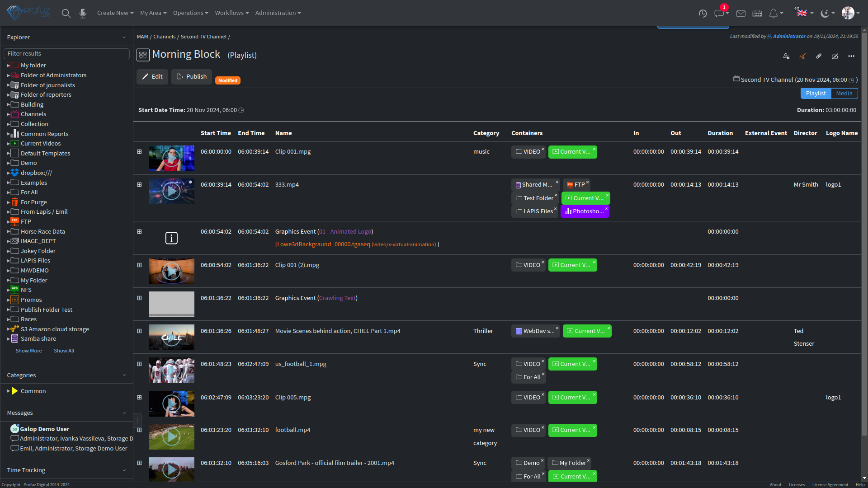
Task: Open the calendar icon in header
Action: 757,13
